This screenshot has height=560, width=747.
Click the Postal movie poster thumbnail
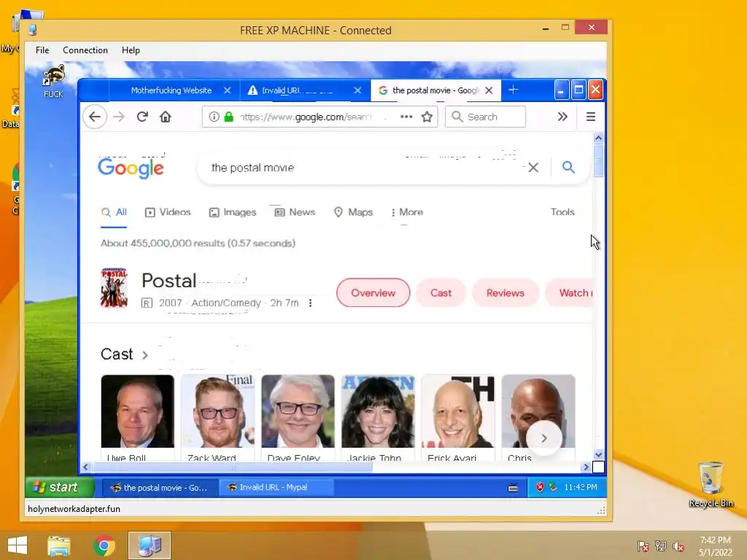115,287
